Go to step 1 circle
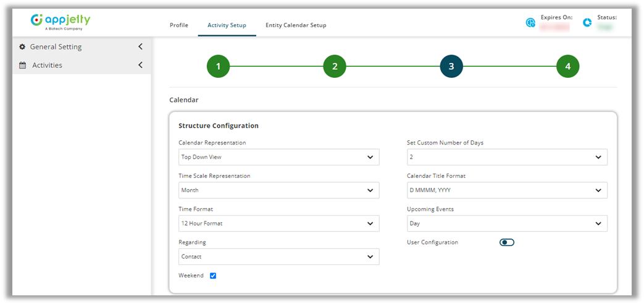The image size is (644, 304). point(218,67)
